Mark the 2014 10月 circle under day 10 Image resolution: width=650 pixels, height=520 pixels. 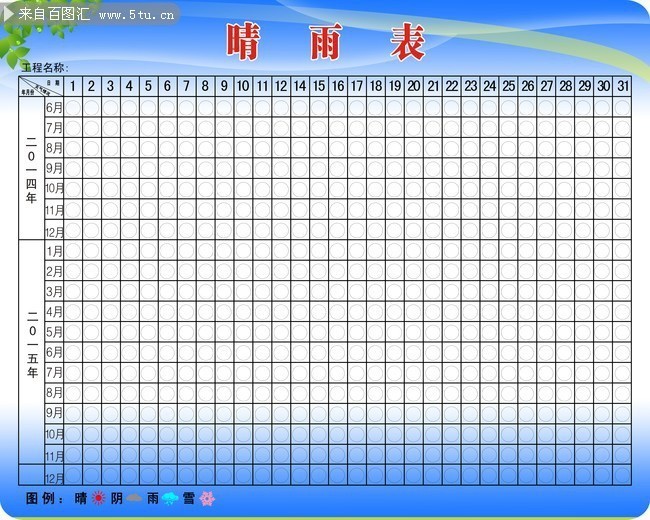pos(243,189)
